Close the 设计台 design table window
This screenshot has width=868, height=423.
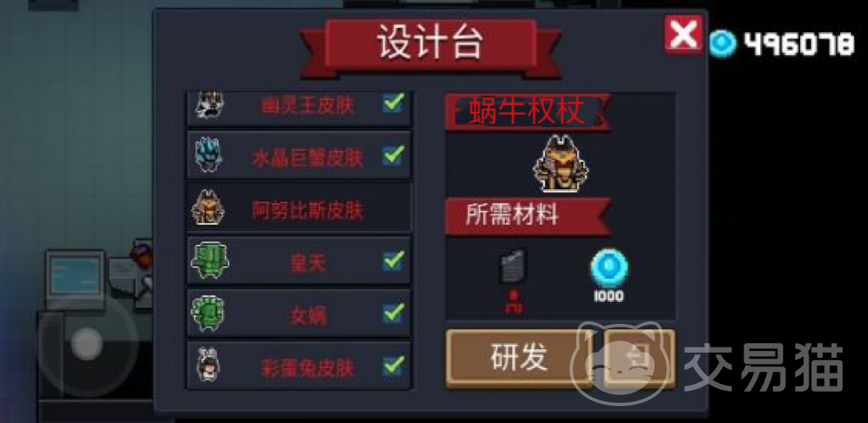683,34
